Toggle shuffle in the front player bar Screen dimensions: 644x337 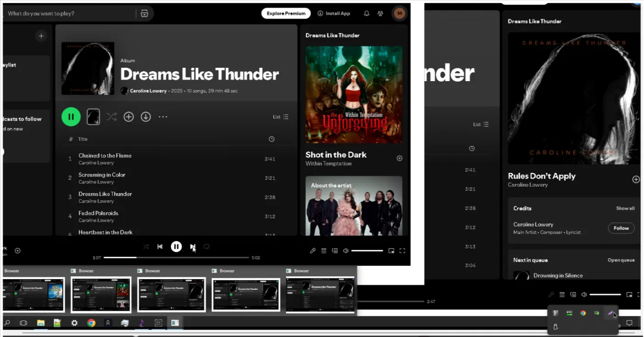click(146, 247)
